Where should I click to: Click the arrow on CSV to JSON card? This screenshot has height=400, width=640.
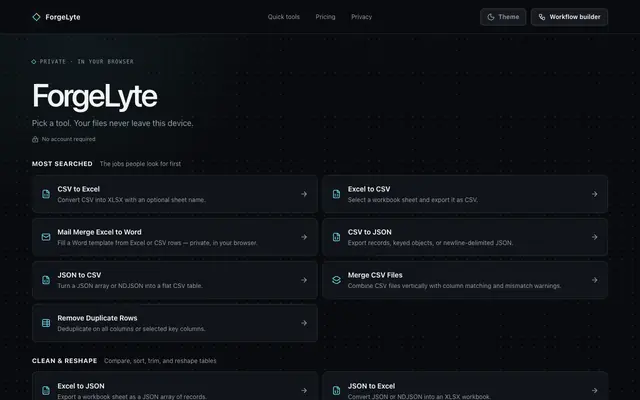[594, 237]
